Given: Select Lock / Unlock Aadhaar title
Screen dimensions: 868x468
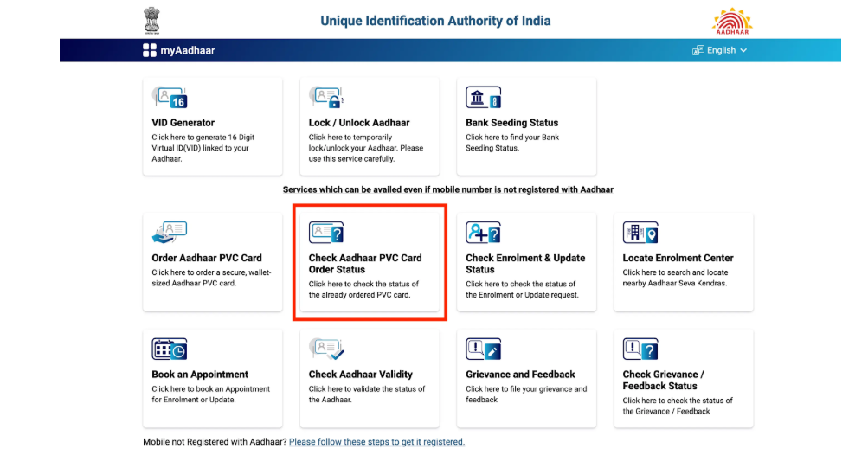Looking at the screenshot, I should click(x=359, y=123).
